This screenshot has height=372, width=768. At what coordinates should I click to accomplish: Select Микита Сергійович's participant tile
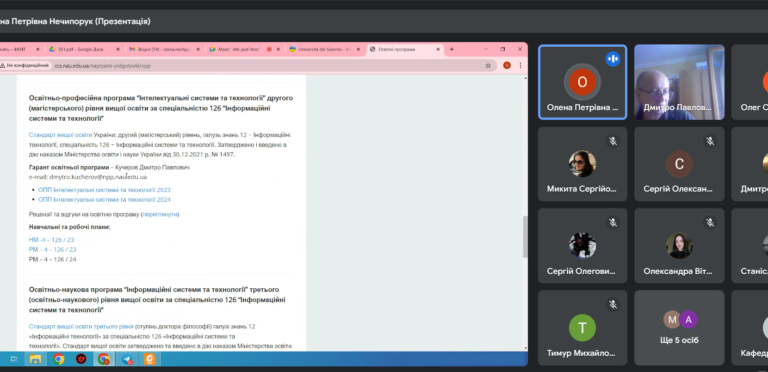582,164
